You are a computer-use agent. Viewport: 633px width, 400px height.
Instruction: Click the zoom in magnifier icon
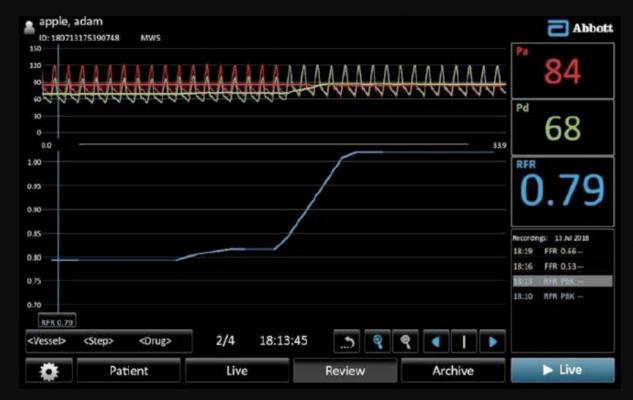click(377, 341)
